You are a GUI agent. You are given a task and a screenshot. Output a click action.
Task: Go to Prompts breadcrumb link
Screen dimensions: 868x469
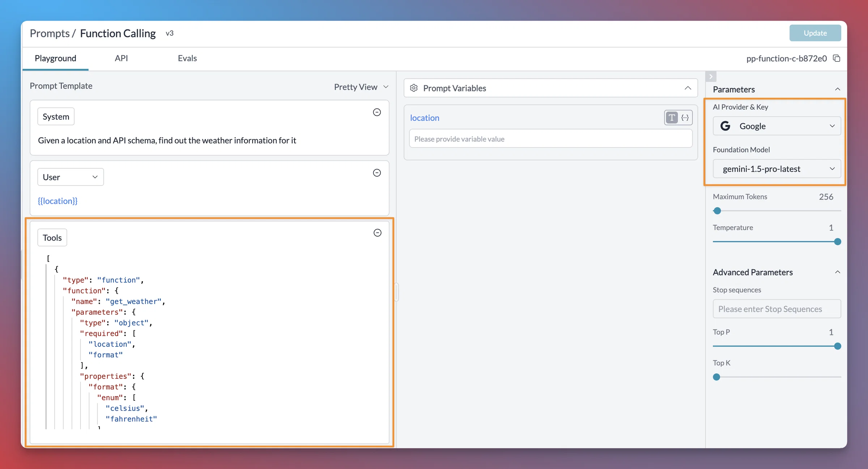tap(50, 33)
